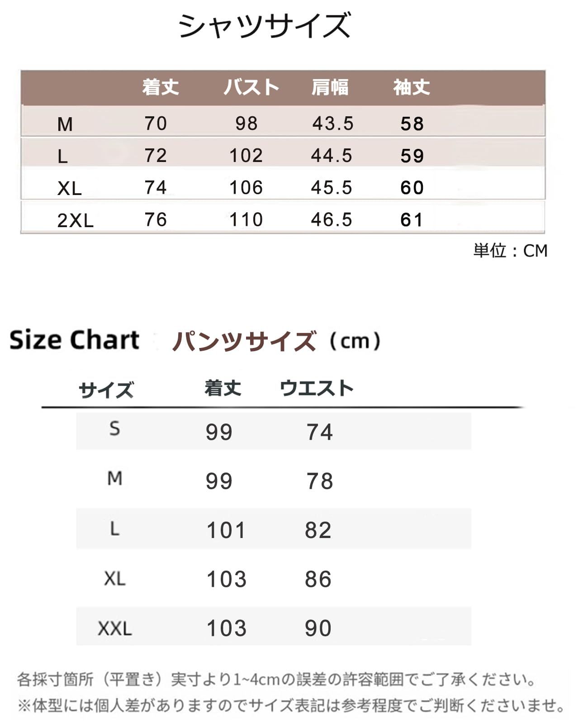The height and width of the screenshot is (724, 588).
Task: Select the ウエスト column header
Action: pyautogui.click(x=316, y=388)
